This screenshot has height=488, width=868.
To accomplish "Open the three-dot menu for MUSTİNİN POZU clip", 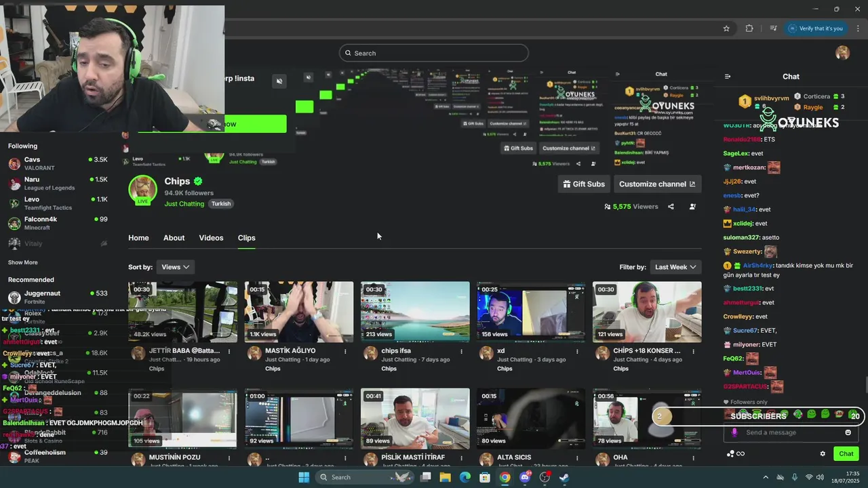I will click(229, 457).
